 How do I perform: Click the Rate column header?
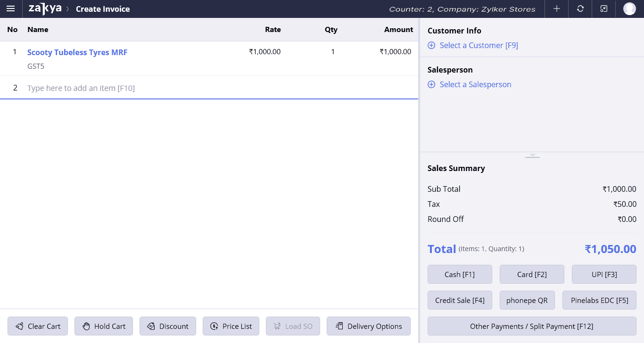coord(273,30)
